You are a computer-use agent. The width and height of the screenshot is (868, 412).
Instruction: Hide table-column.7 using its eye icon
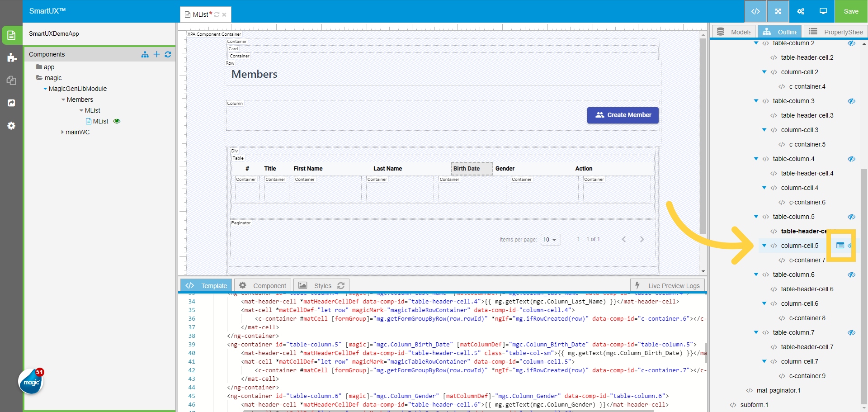coord(851,332)
